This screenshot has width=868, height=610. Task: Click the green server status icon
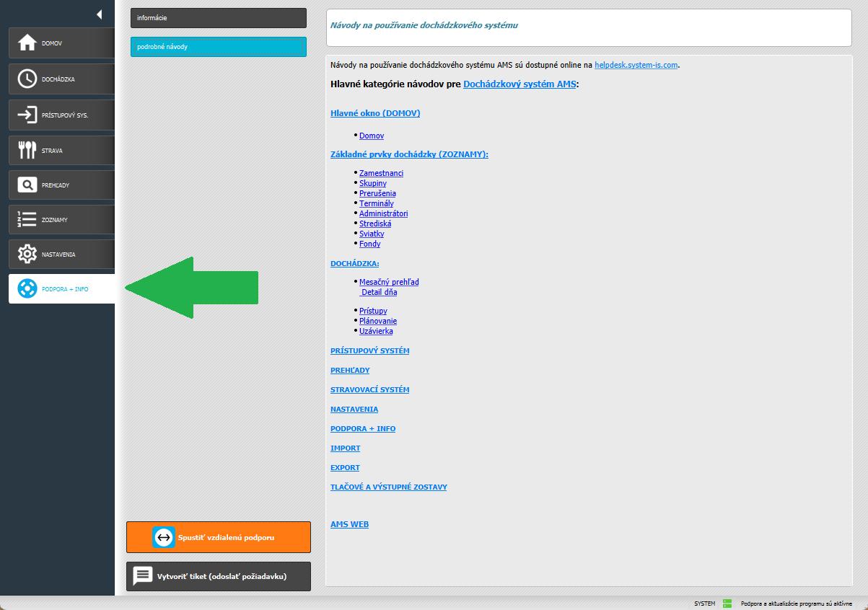(x=727, y=604)
